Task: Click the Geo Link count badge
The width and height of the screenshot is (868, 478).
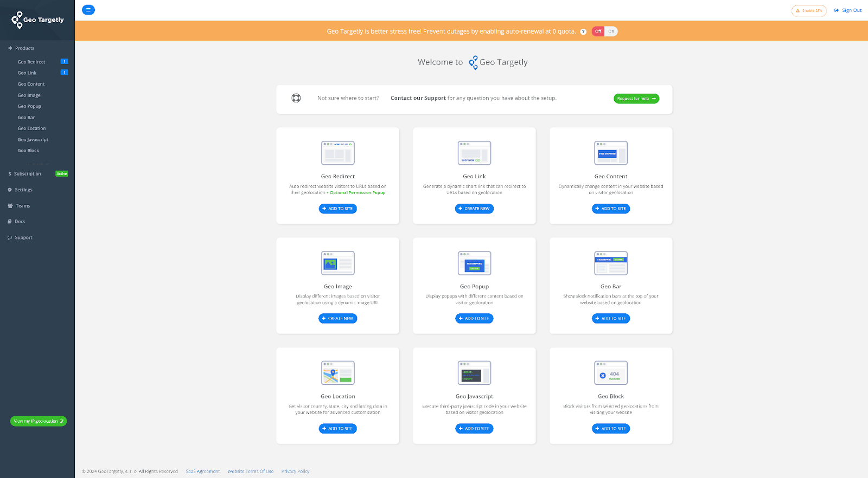Action: click(64, 72)
